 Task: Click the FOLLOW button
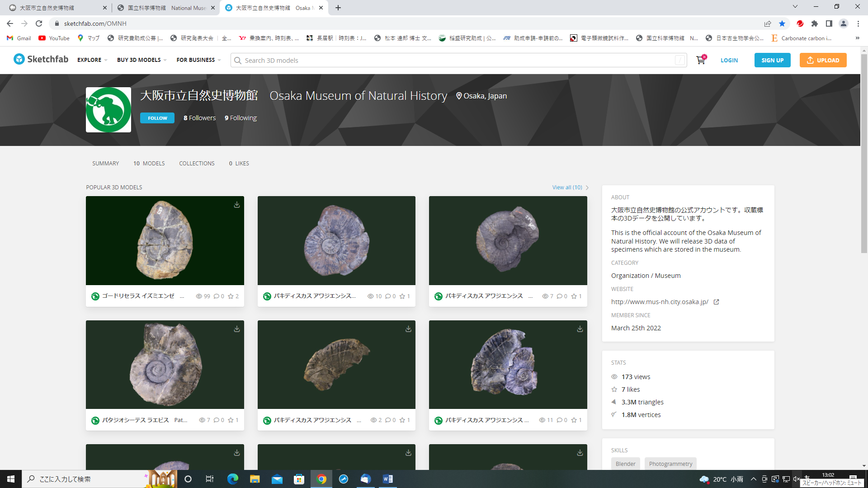157,118
